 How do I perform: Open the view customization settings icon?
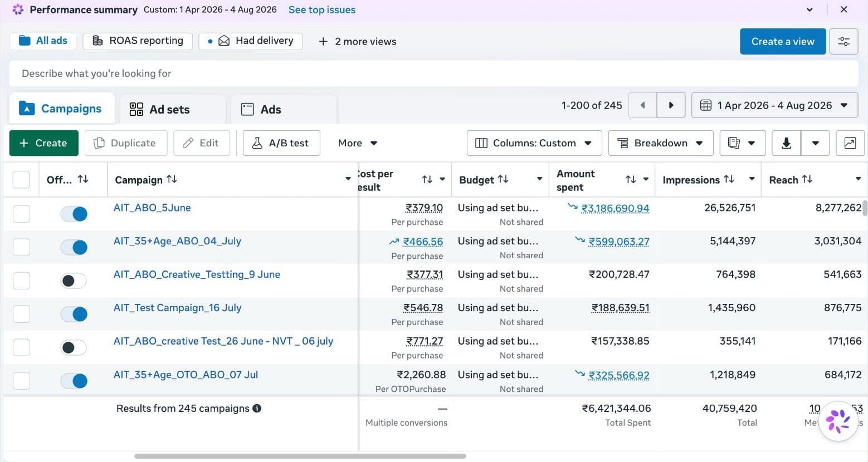[843, 42]
